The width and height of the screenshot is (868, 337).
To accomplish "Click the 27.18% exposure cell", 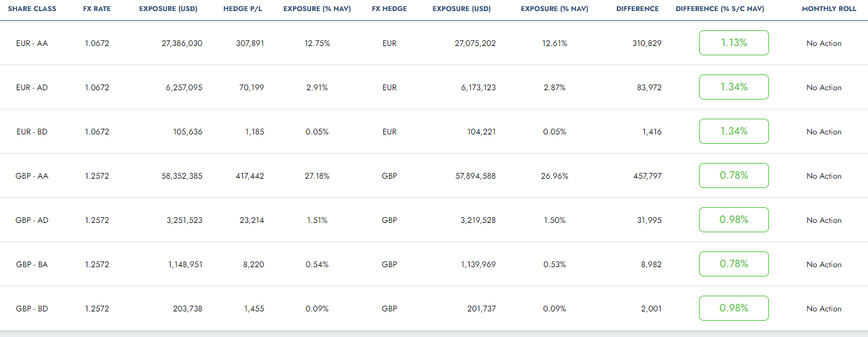I will pyautogui.click(x=317, y=176).
